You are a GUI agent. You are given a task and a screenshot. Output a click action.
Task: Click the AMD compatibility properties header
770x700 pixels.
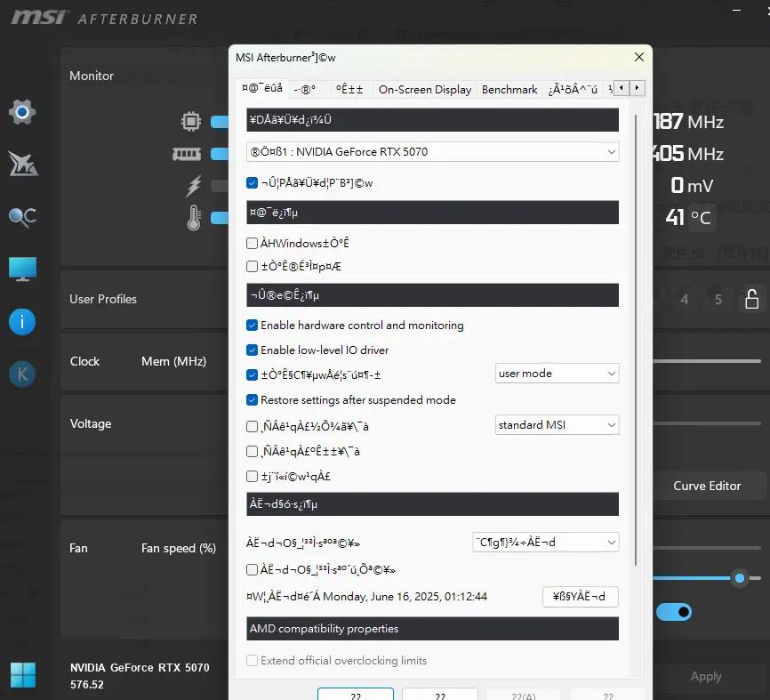pyautogui.click(x=432, y=629)
